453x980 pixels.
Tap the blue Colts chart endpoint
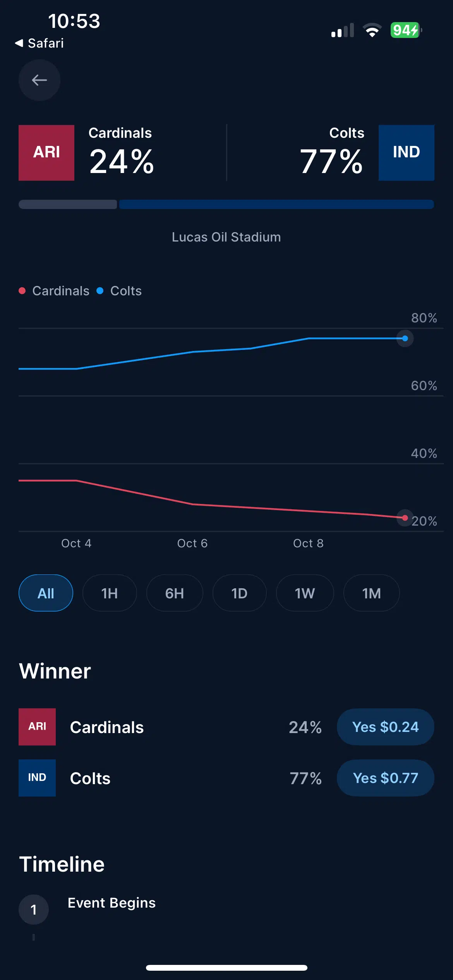[405, 339]
